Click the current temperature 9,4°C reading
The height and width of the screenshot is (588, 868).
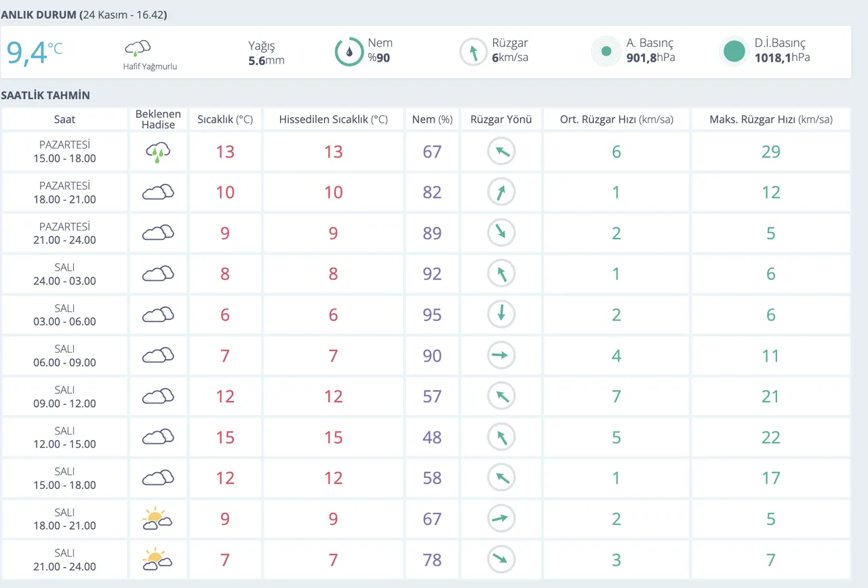coord(34,52)
